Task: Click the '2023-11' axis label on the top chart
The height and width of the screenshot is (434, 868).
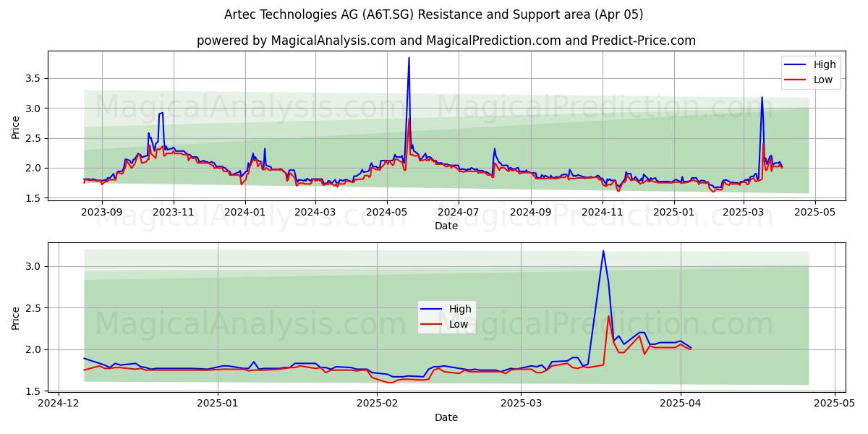Action: point(174,212)
